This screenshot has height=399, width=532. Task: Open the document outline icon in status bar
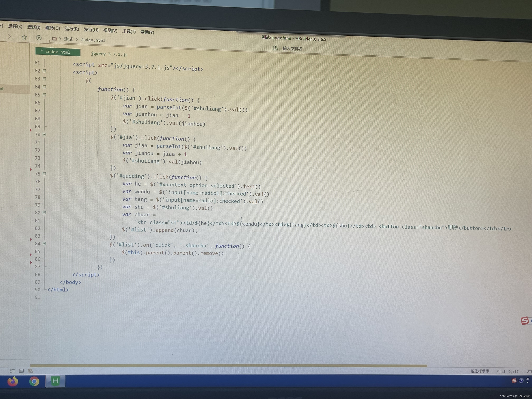click(x=12, y=371)
